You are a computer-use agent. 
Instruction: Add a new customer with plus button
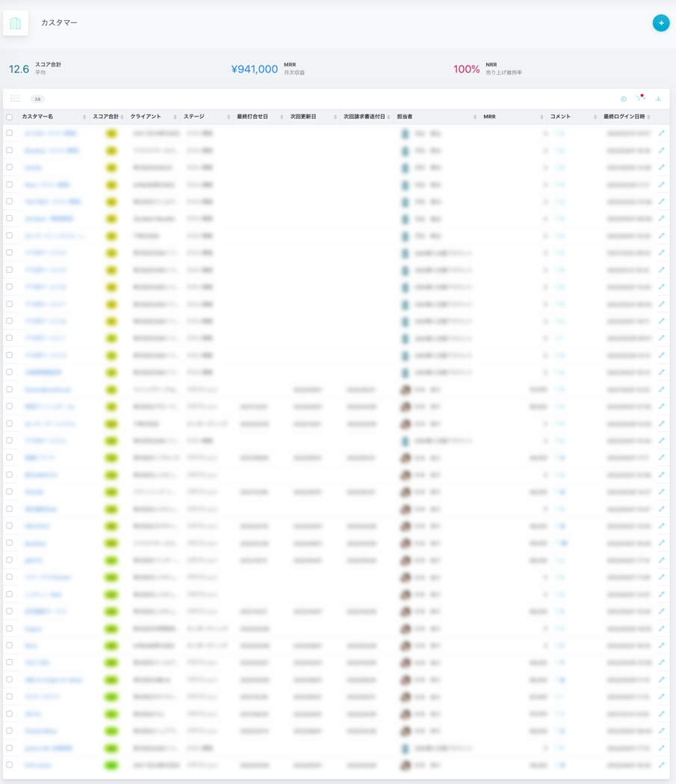click(660, 22)
